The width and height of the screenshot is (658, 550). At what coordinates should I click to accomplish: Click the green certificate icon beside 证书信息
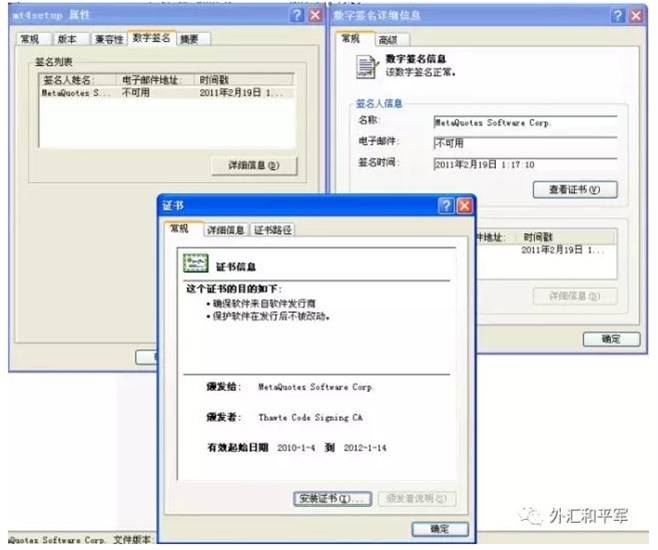pos(196,264)
